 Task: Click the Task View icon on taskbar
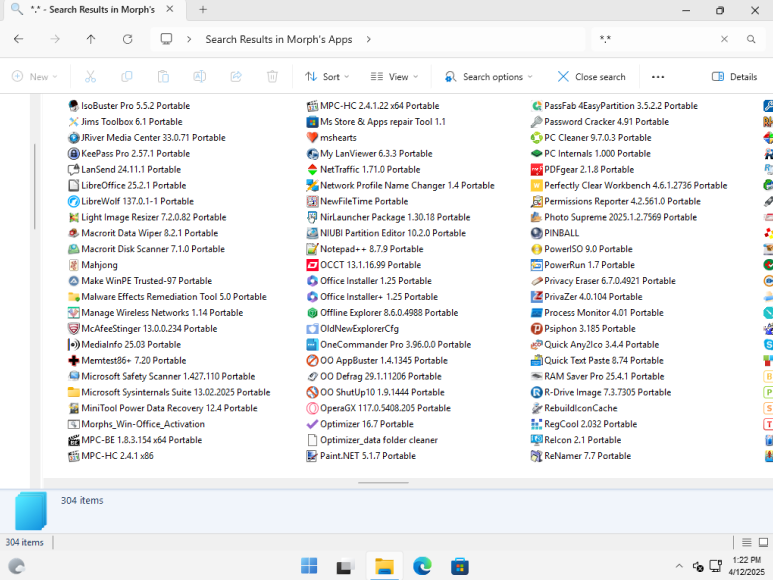click(346, 566)
